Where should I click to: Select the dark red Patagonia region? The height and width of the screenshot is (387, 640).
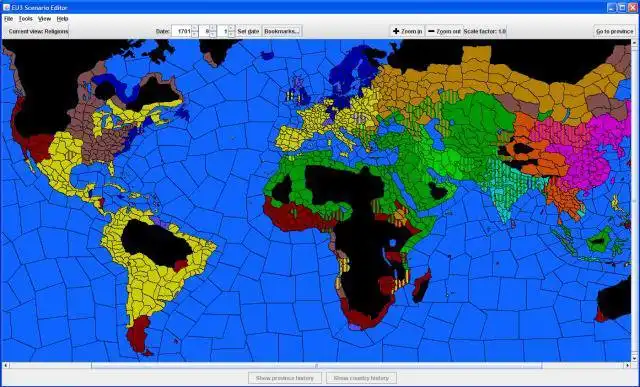139,335
